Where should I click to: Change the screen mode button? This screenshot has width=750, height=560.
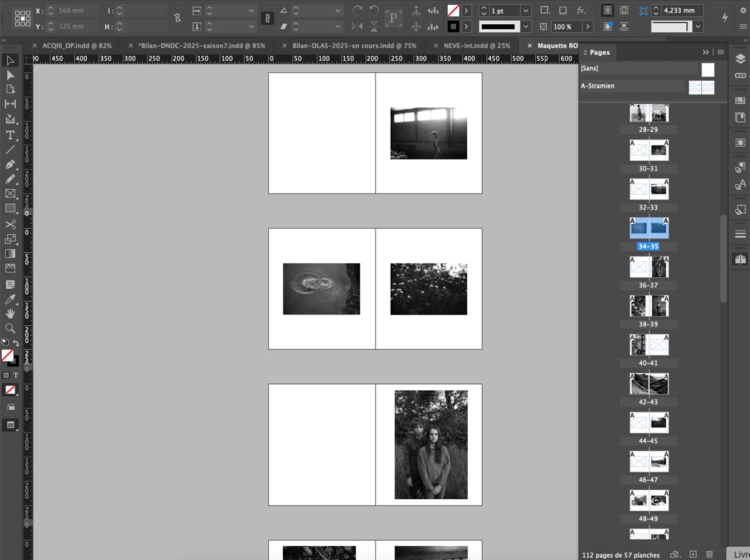click(10, 425)
